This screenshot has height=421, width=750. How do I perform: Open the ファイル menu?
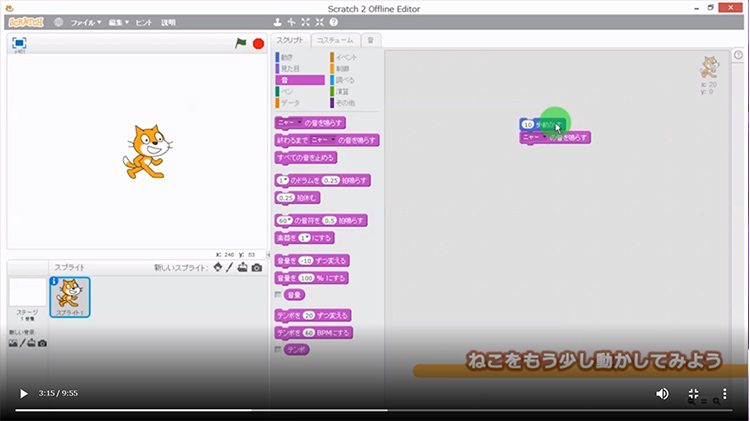coord(86,22)
